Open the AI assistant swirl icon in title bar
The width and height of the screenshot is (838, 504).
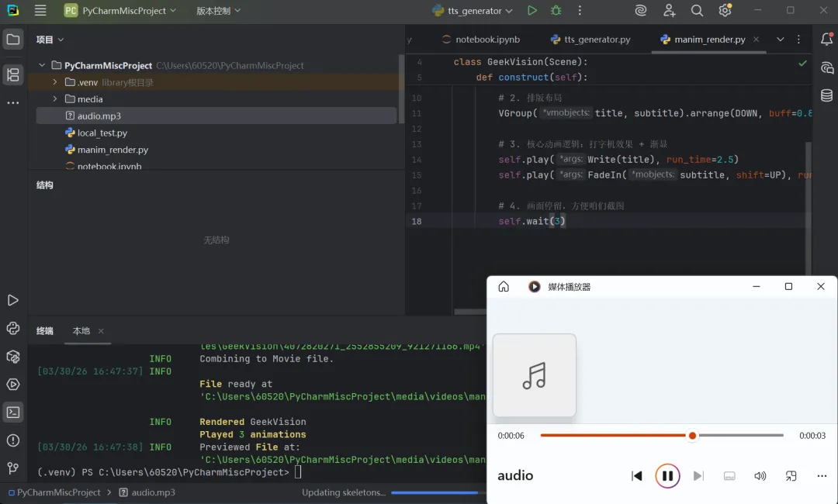click(641, 10)
